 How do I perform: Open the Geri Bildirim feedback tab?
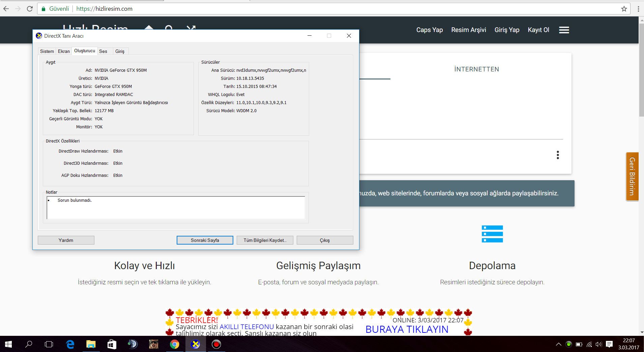[632, 176]
